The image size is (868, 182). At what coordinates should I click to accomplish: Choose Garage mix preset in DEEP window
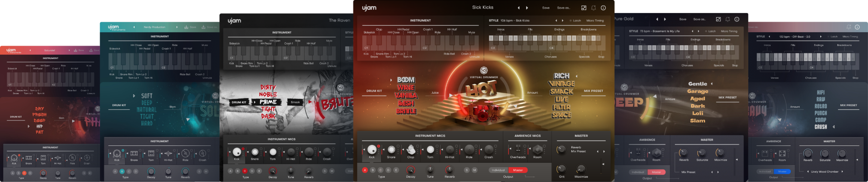point(697,91)
